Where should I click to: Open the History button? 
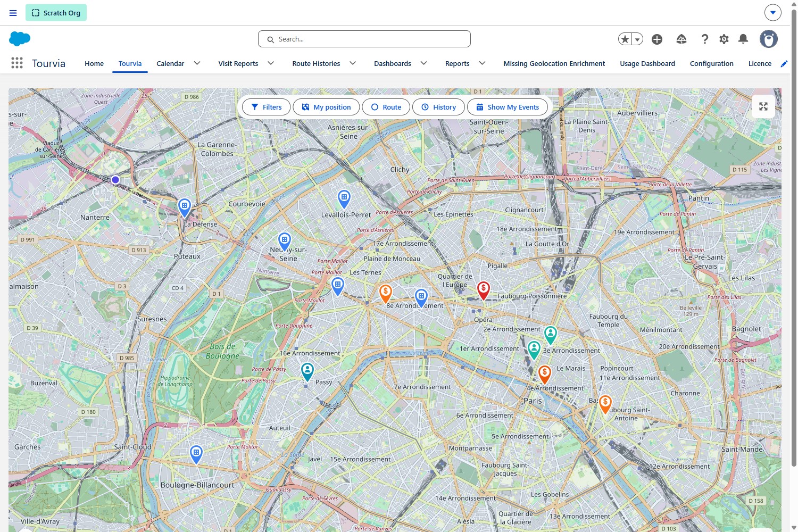pyautogui.click(x=439, y=107)
